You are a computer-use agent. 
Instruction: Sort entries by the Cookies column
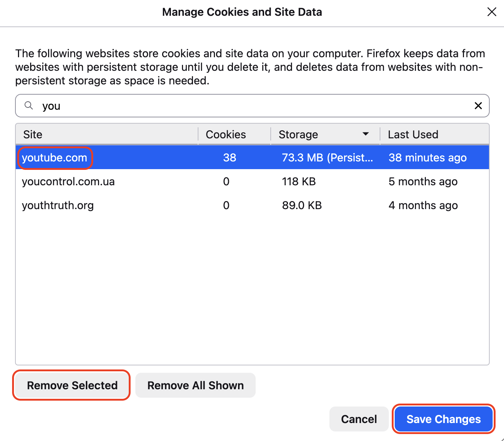pyautogui.click(x=225, y=134)
